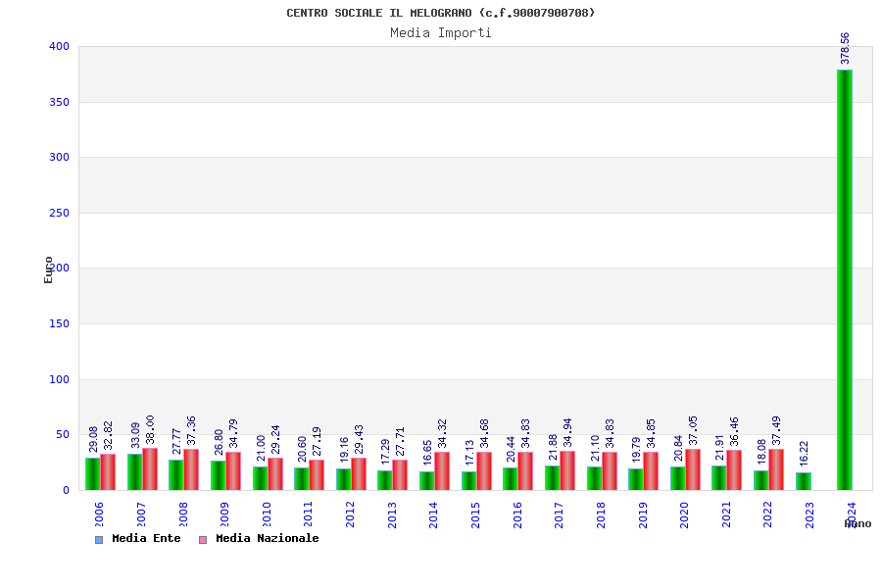This screenshot has width=882, height=588.
Task: Click the red 2006 bar labeled 32.82
Action: coord(108,472)
